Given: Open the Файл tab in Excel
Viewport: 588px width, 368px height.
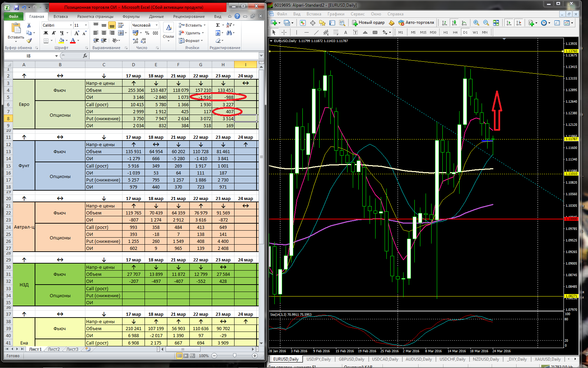Looking at the screenshot, I should (x=14, y=16).
